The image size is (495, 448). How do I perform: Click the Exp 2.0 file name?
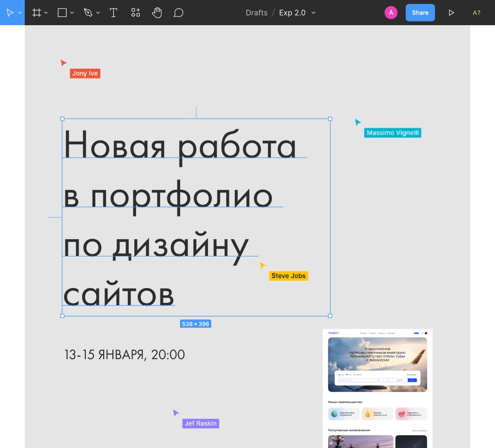[292, 13]
